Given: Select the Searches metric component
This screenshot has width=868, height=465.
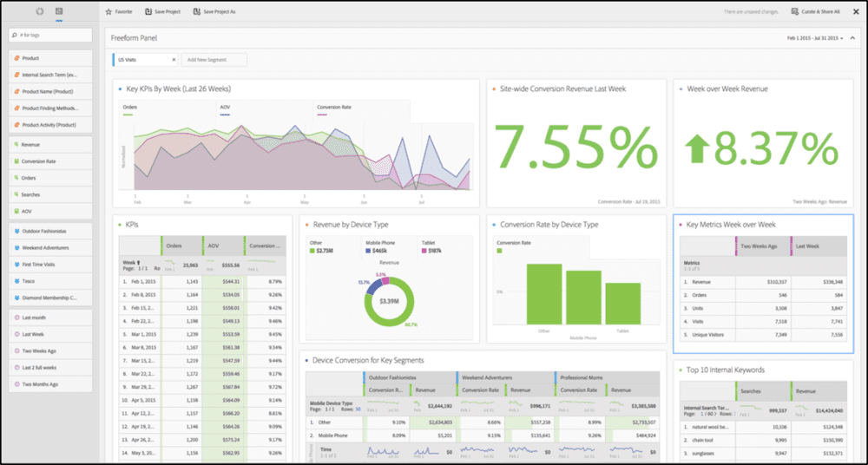Looking at the screenshot, I should click(x=50, y=195).
